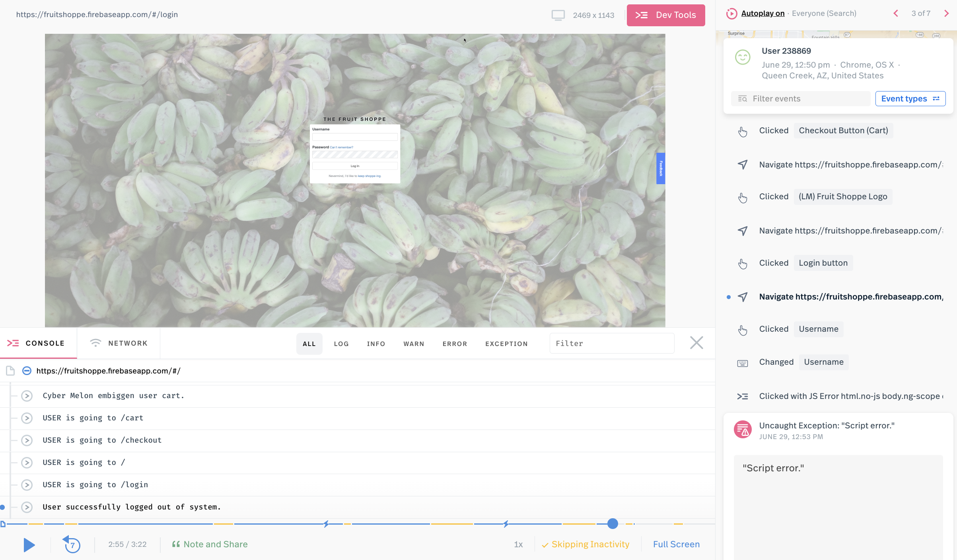Click the Uncaught Exception error icon
This screenshot has width=957, height=560.
(742, 430)
